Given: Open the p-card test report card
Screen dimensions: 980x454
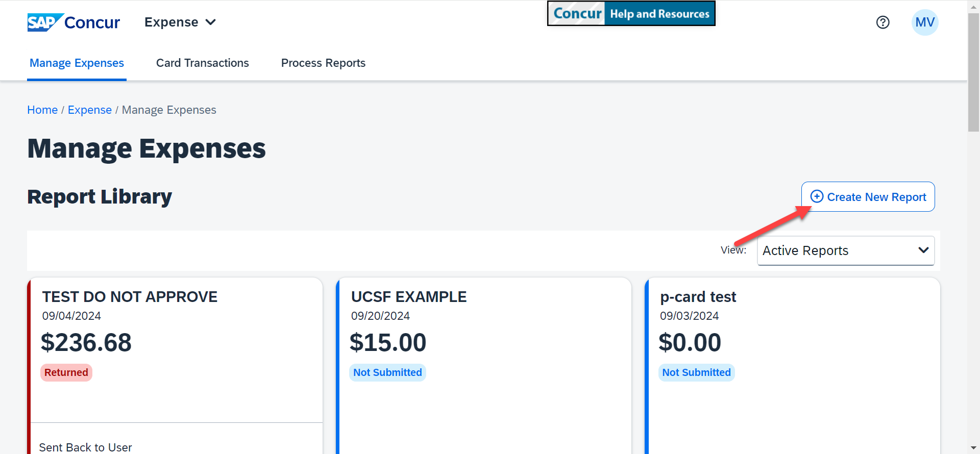Looking at the screenshot, I should [698, 297].
